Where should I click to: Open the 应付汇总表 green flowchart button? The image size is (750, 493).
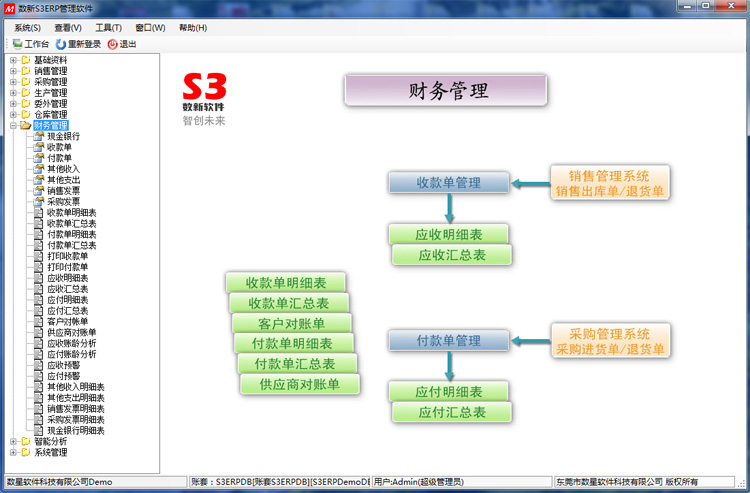click(452, 412)
